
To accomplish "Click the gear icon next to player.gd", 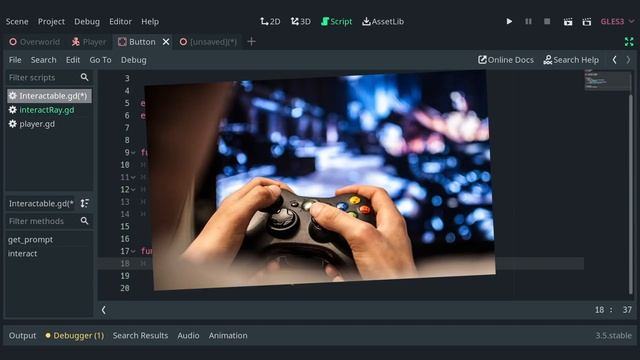I will (13, 124).
